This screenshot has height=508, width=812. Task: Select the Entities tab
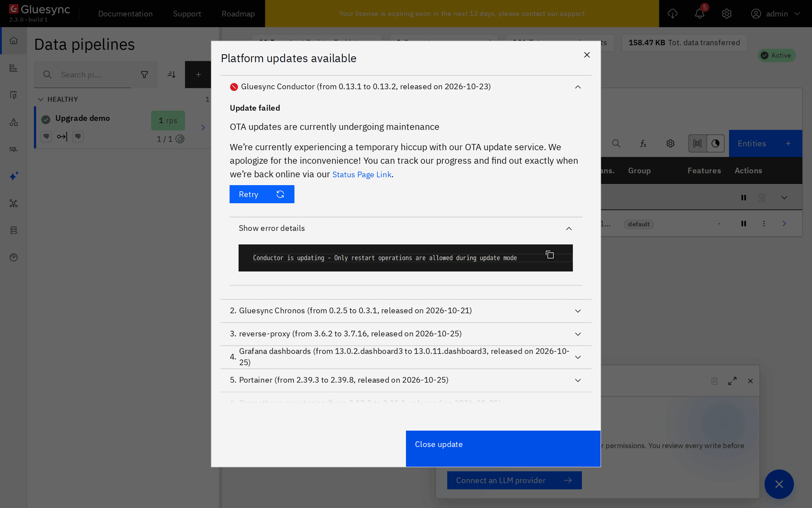(766, 144)
